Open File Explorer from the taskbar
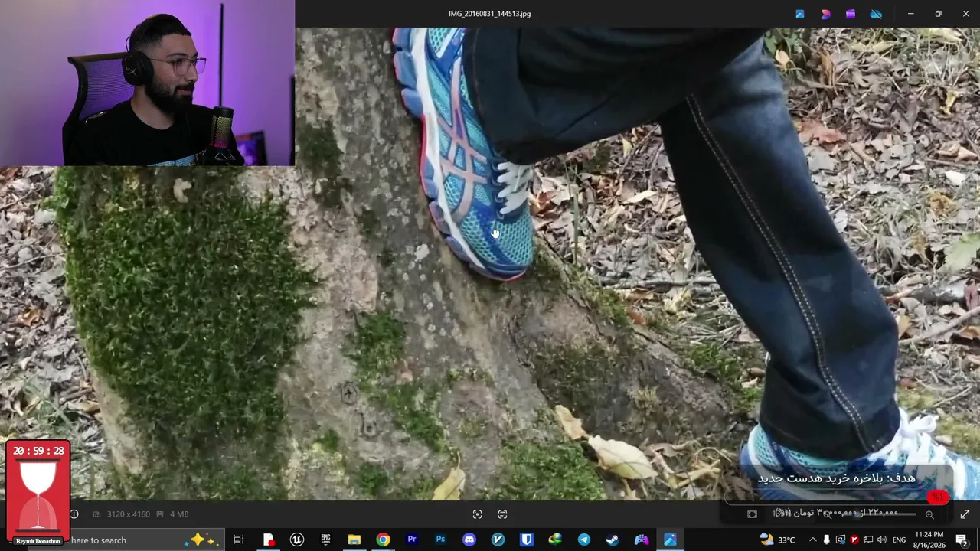Image resolution: width=980 pixels, height=551 pixels. click(354, 540)
